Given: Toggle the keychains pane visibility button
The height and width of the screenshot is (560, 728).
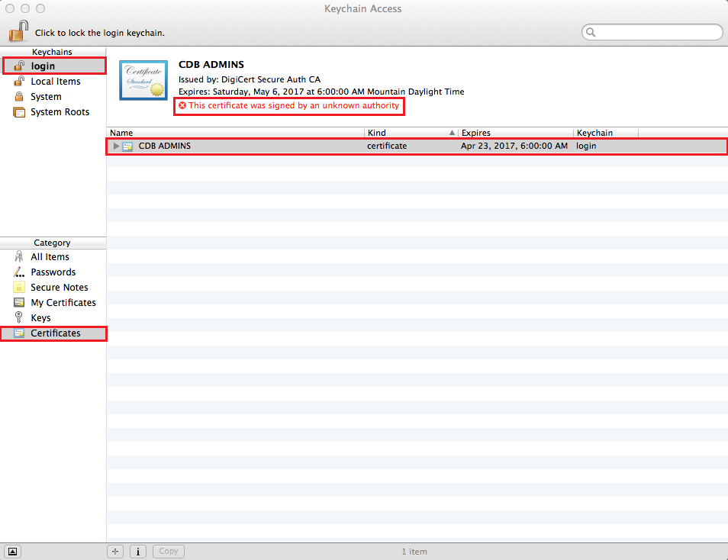Looking at the screenshot, I should pyautogui.click(x=14, y=551).
